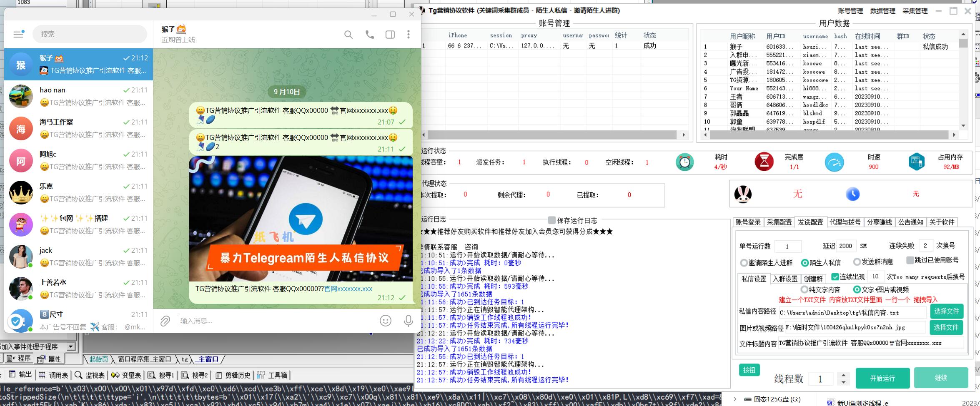Click the search icon in chat header
980x406 pixels.
pos(348,35)
